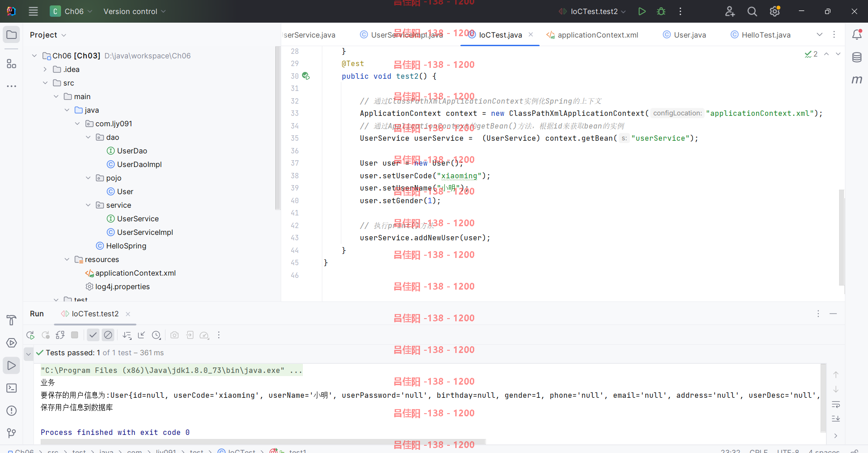Open the Notifications bell

[x=857, y=35]
